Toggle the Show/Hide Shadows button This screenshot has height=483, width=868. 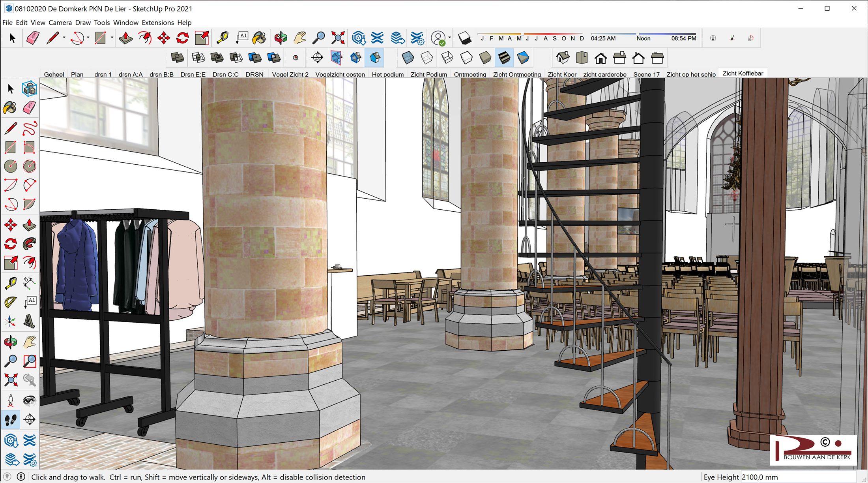pos(465,38)
